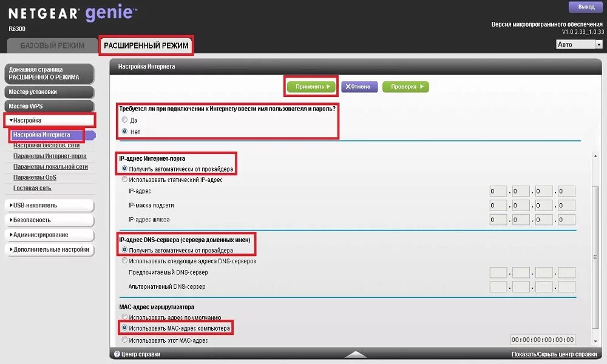
Task: Click first octet of IP-адрес field
Action: pyautogui.click(x=498, y=191)
